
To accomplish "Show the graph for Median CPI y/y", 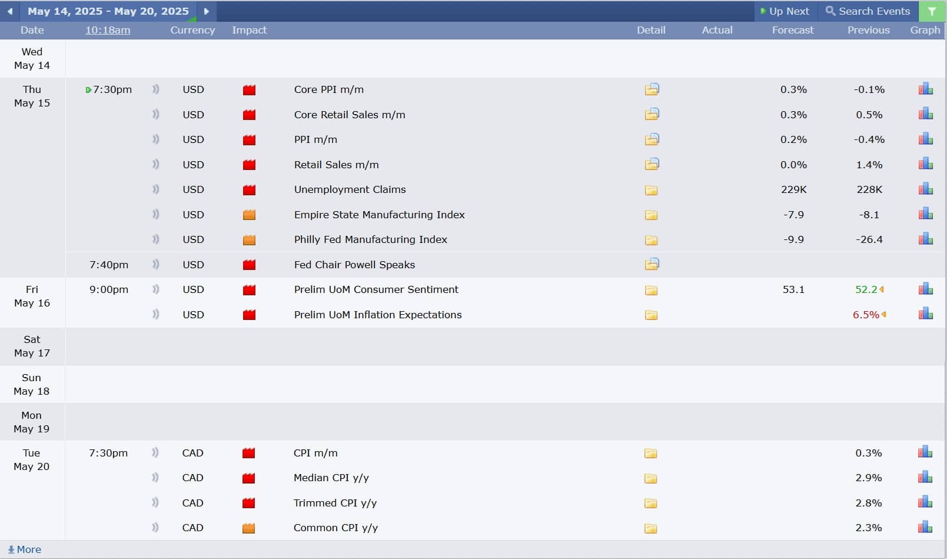I will tap(925, 477).
